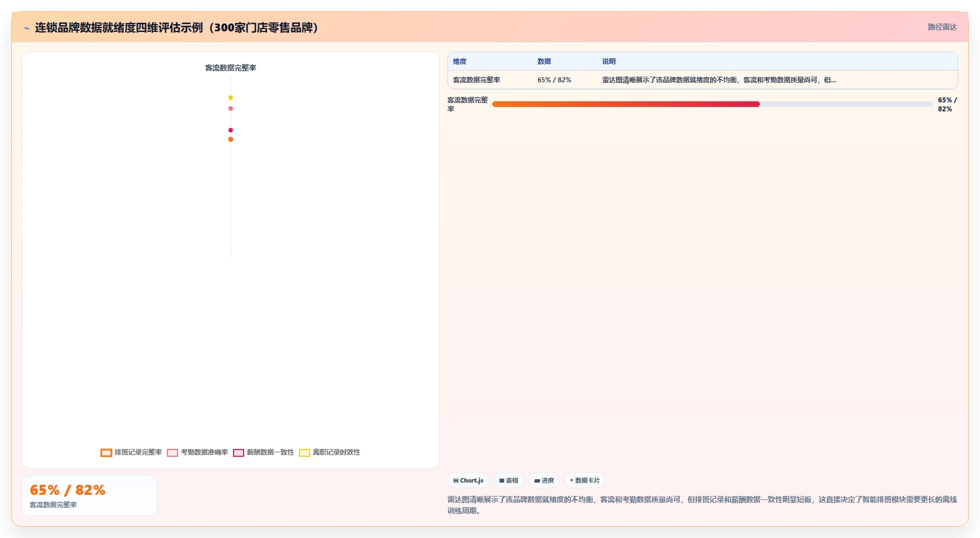Click the 客流数据完整率 caption in data card

tap(53, 505)
